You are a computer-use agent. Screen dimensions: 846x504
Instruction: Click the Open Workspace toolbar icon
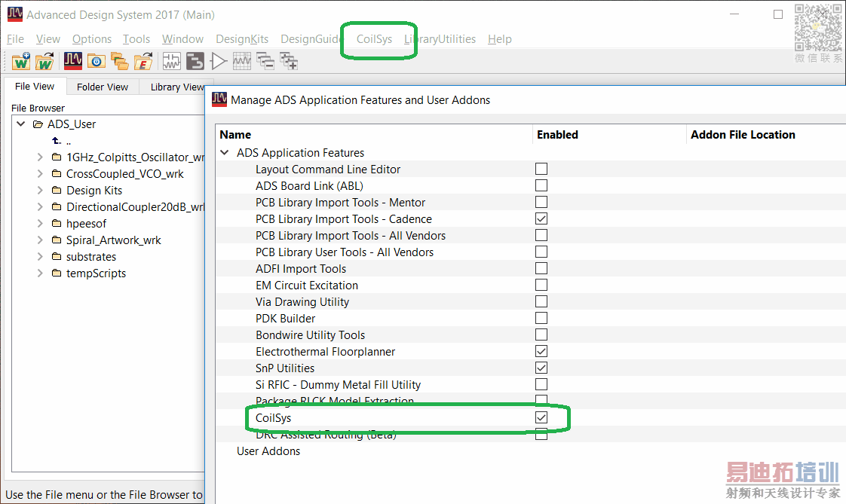(x=44, y=62)
